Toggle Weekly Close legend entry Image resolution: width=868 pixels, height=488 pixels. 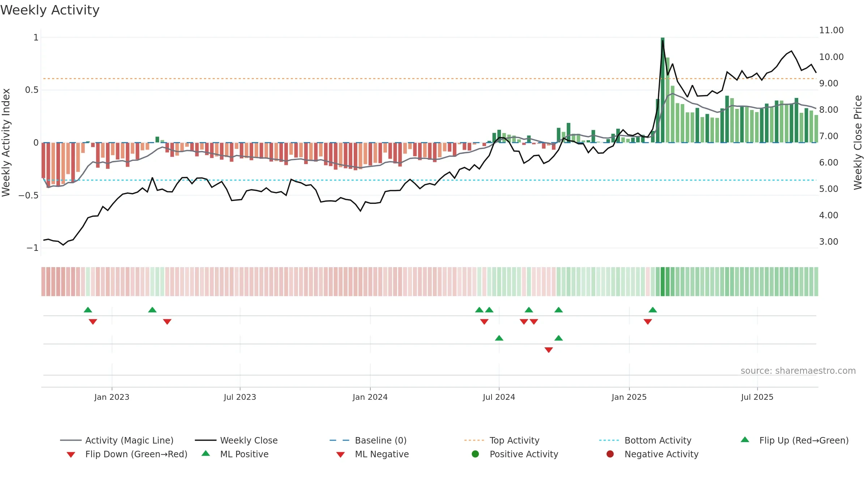(236, 440)
